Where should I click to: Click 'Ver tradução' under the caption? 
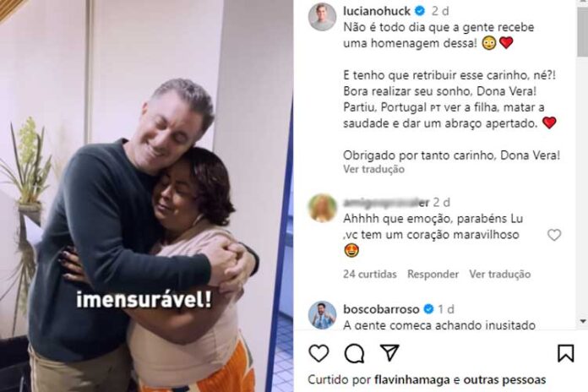374,169
